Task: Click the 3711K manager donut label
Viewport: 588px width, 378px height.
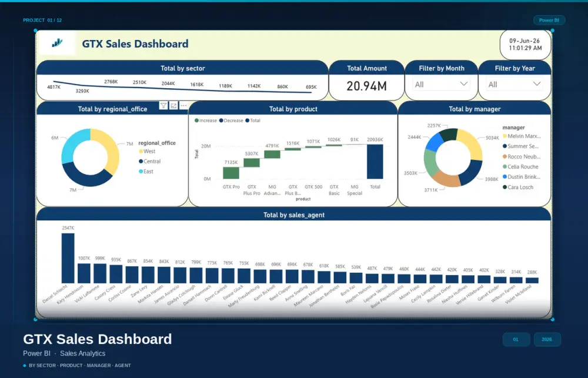Action: pos(431,190)
